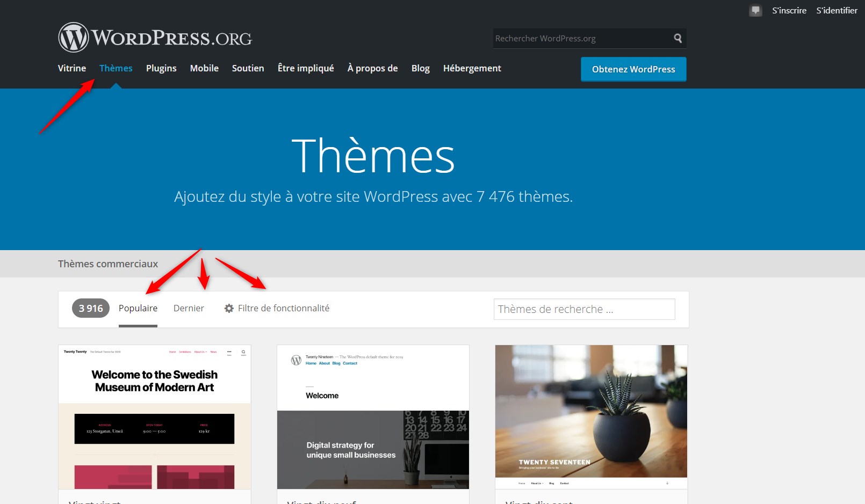The image size is (865, 504).
Task: Open the Thèmes navigation item
Action: 116,68
